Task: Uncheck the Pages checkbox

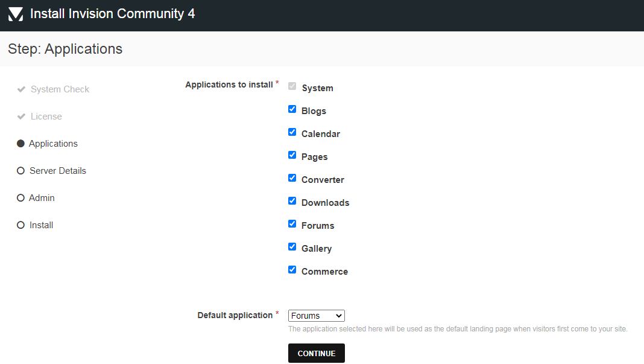Action: tap(292, 155)
